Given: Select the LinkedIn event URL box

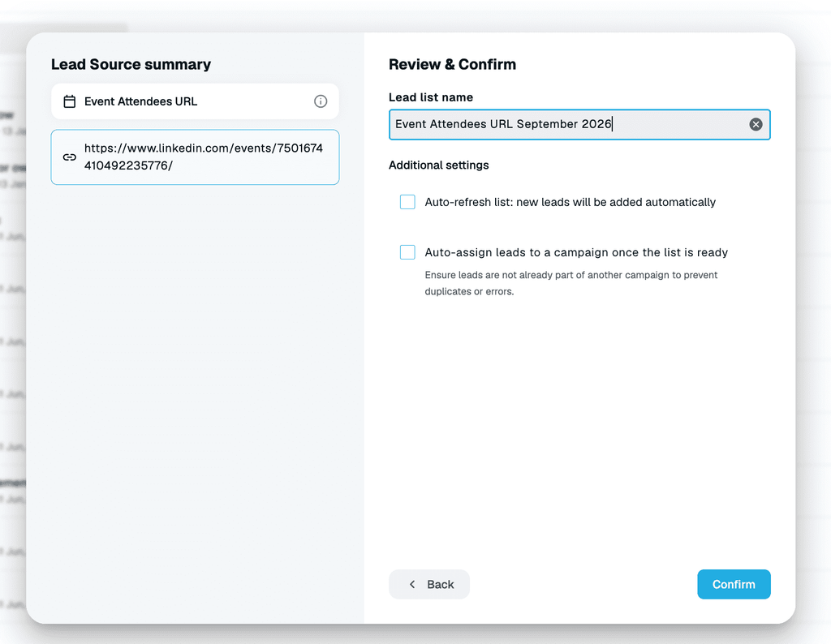Looking at the screenshot, I should coord(195,157).
